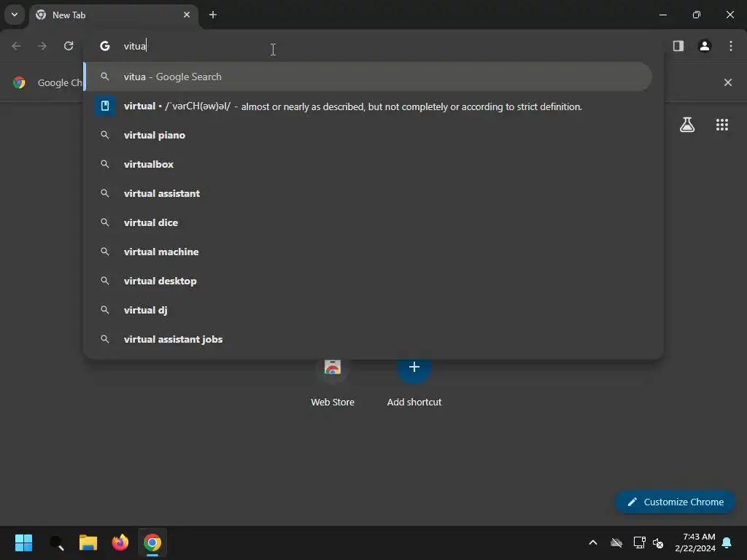
Task: Open Search Labs flask icon
Action: click(x=687, y=125)
